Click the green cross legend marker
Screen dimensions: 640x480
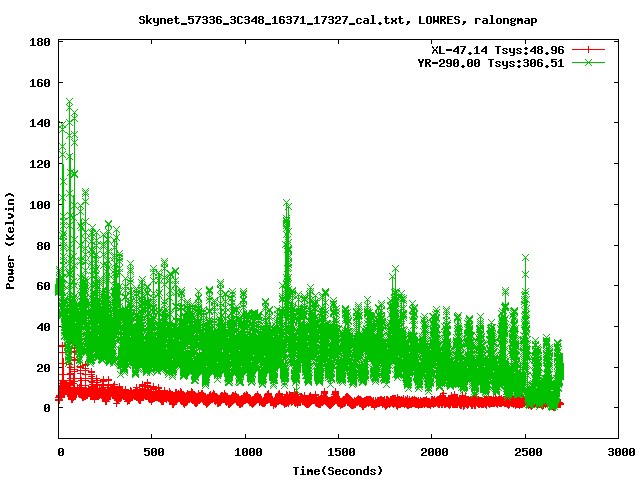pyautogui.click(x=588, y=62)
